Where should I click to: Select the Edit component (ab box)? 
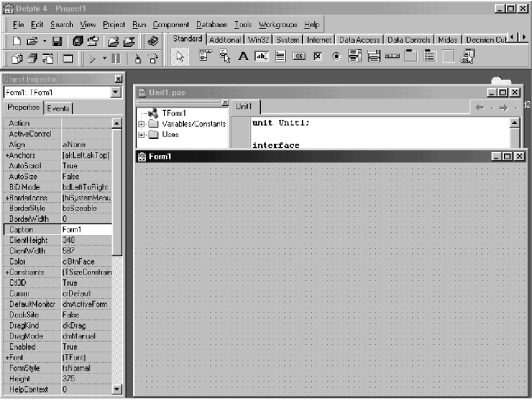tap(262, 56)
